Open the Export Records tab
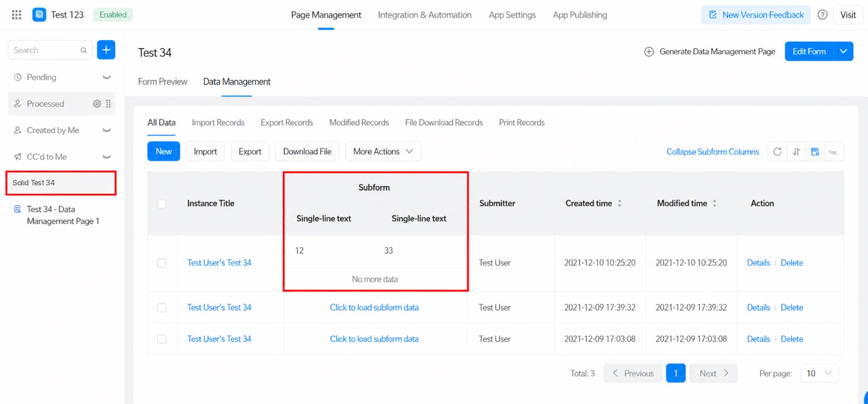The image size is (868, 404). click(287, 123)
